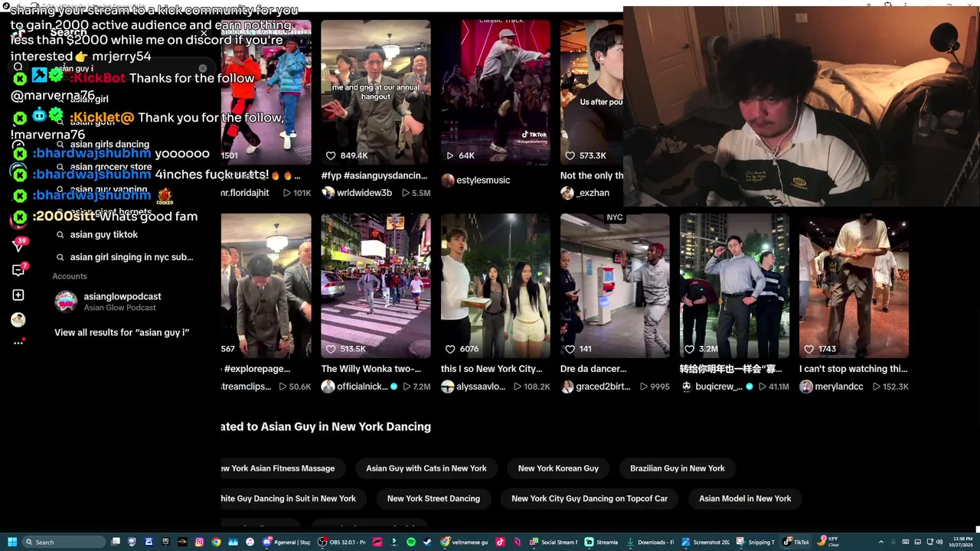Screen dimensions: 980x551
Task: Switch to Downloads window in taskbar
Action: (650, 542)
